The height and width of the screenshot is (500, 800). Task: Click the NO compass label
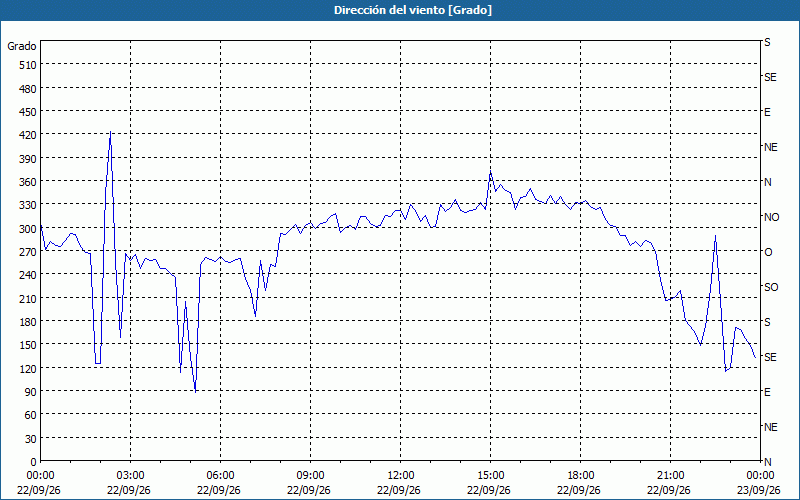click(x=771, y=217)
